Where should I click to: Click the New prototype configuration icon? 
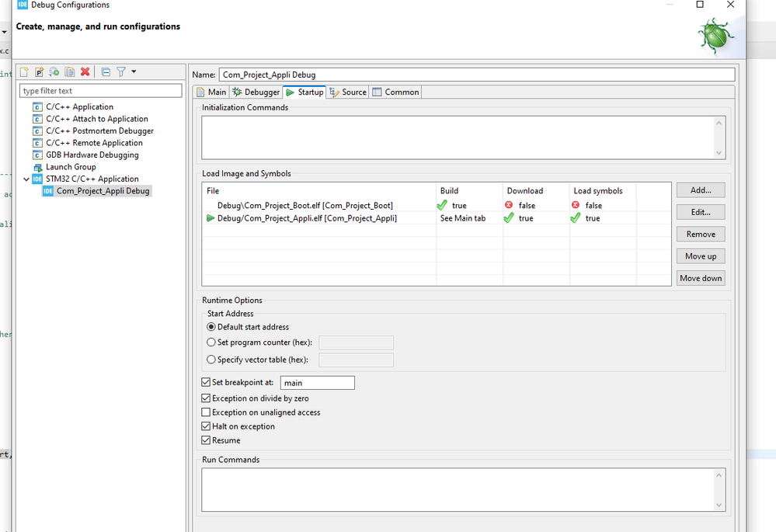[39, 72]
